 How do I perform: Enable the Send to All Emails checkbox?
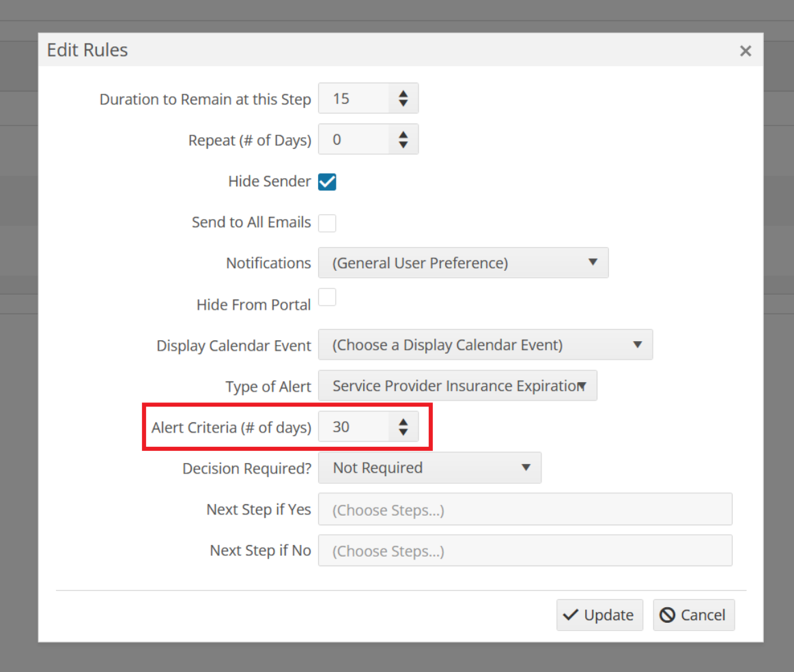click(327, 222)
